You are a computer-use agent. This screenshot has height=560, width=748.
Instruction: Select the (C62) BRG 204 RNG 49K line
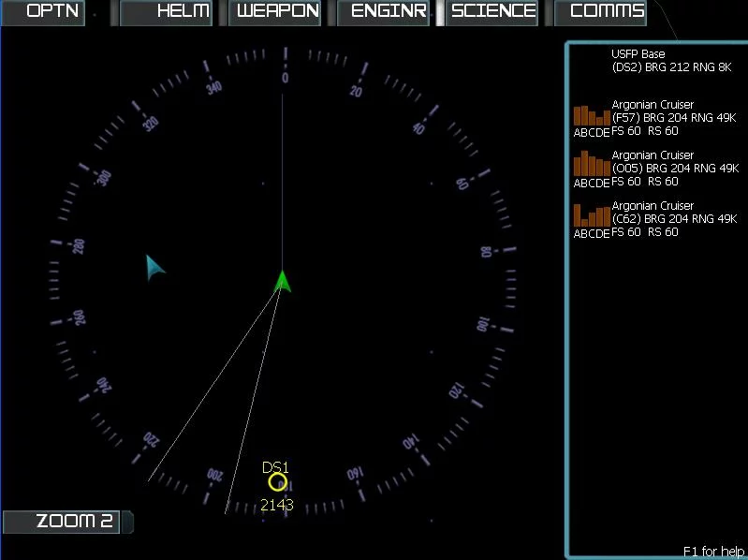coord(674,218)
